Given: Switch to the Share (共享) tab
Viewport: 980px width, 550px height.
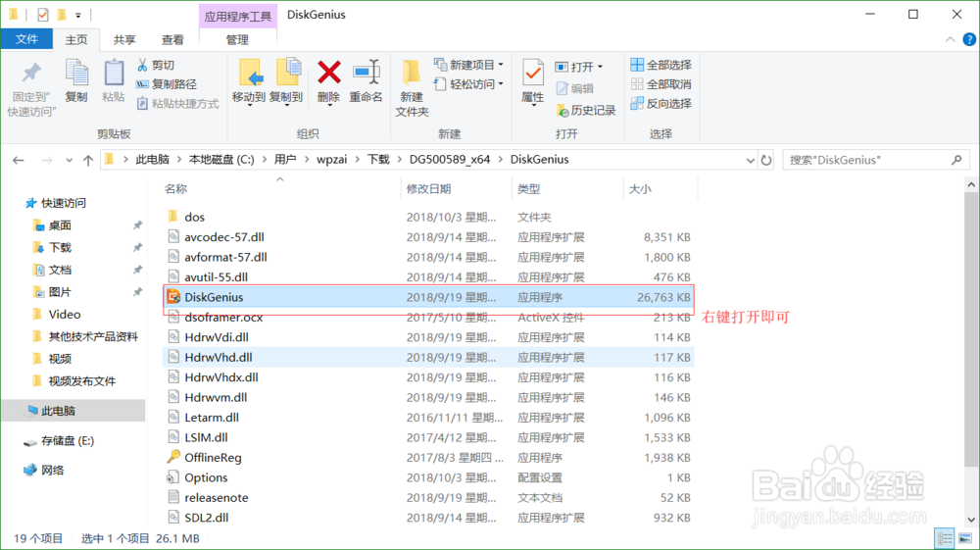Looking at the screenshot, I should coord(124,40).
